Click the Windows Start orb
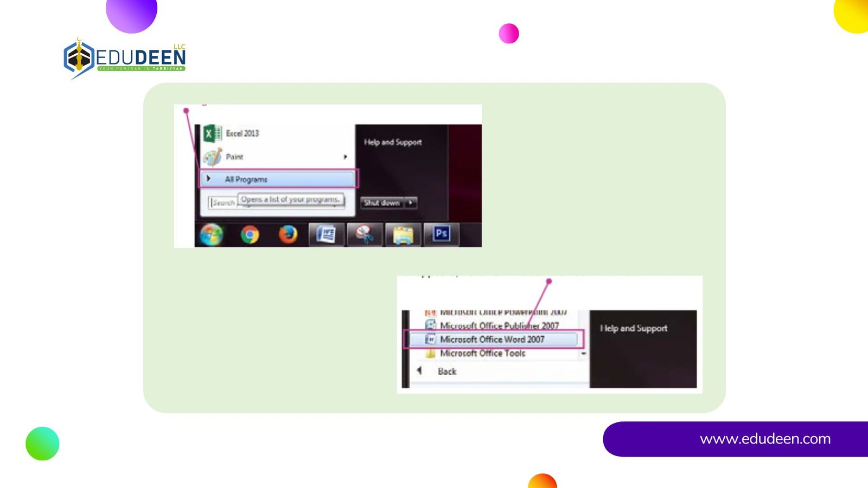 point(212,235)
